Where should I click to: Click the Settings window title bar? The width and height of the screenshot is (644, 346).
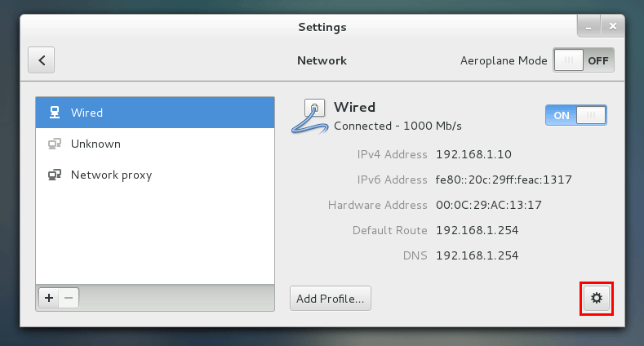[322, 27]
